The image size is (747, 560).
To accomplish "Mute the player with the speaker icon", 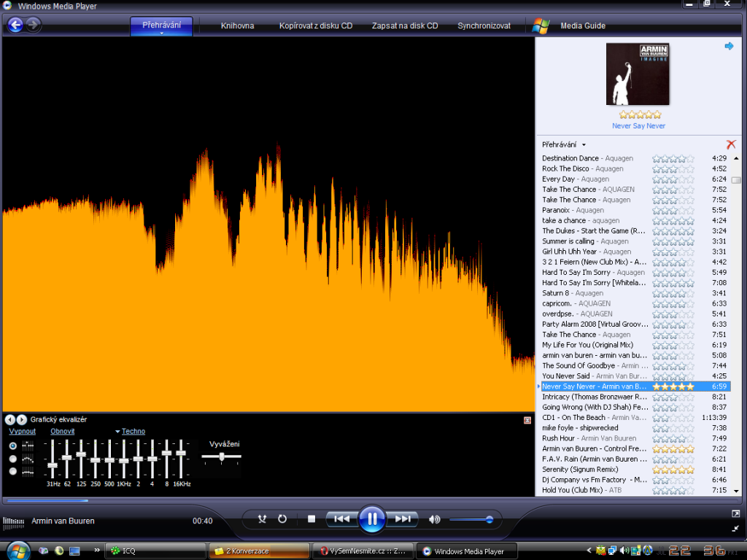I will click(x=434, y=519).
